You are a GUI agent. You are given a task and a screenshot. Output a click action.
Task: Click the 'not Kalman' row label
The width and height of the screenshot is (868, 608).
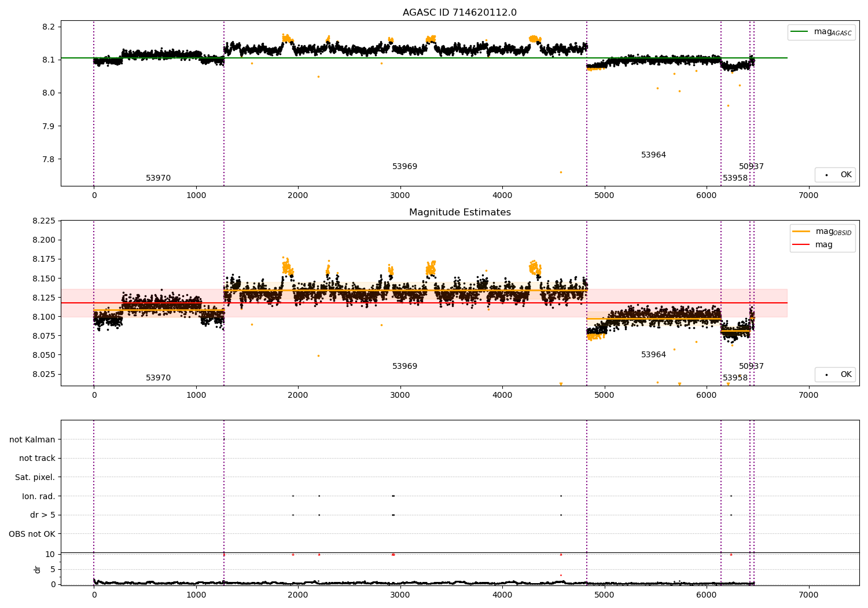tap(32, 439)
